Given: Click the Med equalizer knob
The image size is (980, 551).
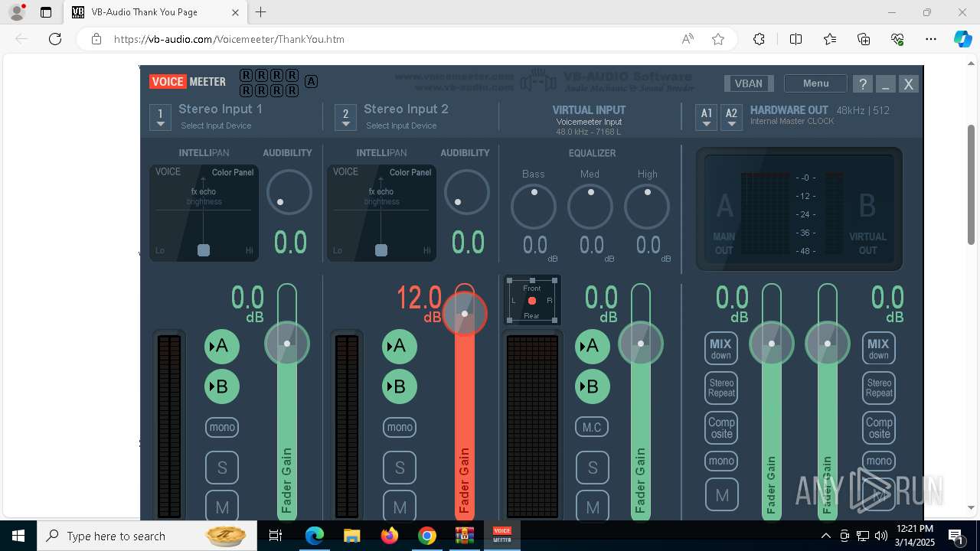Looking at the screenshot, I should [x=590, y=207].
